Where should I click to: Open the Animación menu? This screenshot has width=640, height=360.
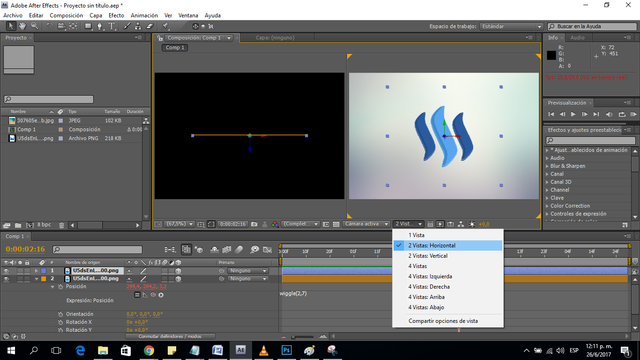coord(144,16)
